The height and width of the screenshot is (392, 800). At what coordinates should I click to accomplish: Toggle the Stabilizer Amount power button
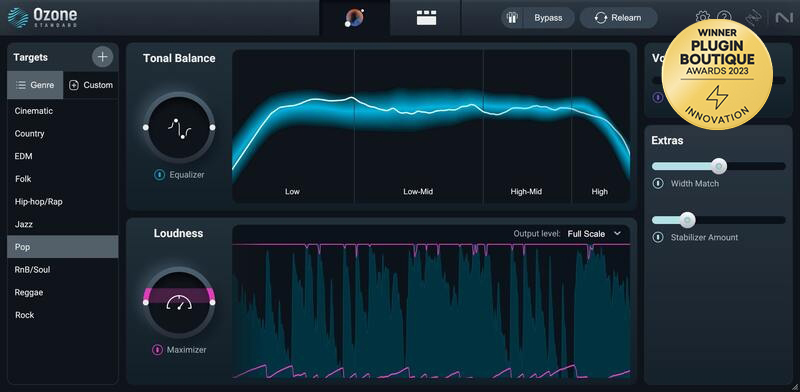tap(658, 237)
